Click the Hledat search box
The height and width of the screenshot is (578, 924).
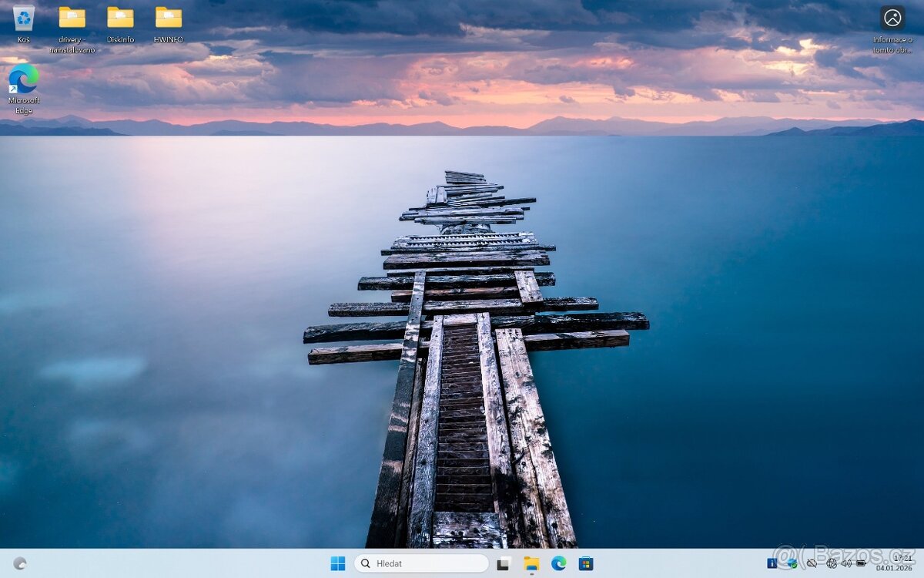click(x=420, y=563)
